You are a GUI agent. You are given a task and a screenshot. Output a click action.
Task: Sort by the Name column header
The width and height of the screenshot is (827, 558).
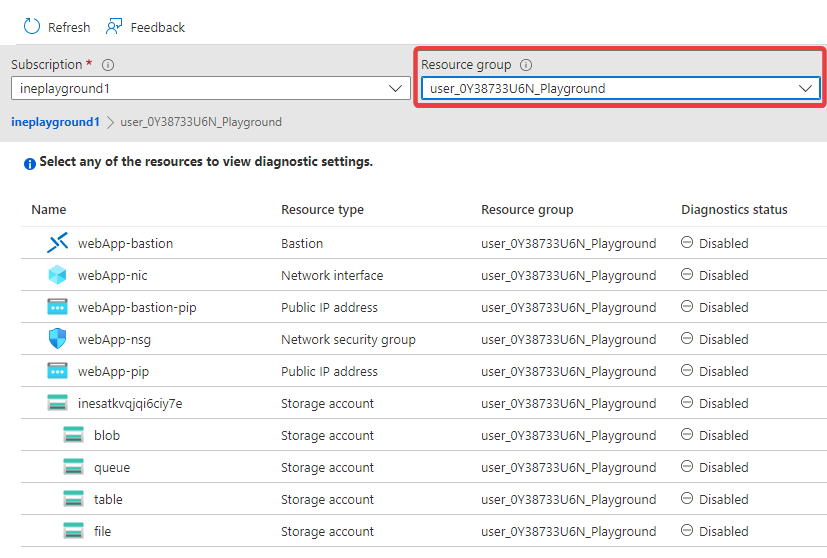(x=49, y=210)
